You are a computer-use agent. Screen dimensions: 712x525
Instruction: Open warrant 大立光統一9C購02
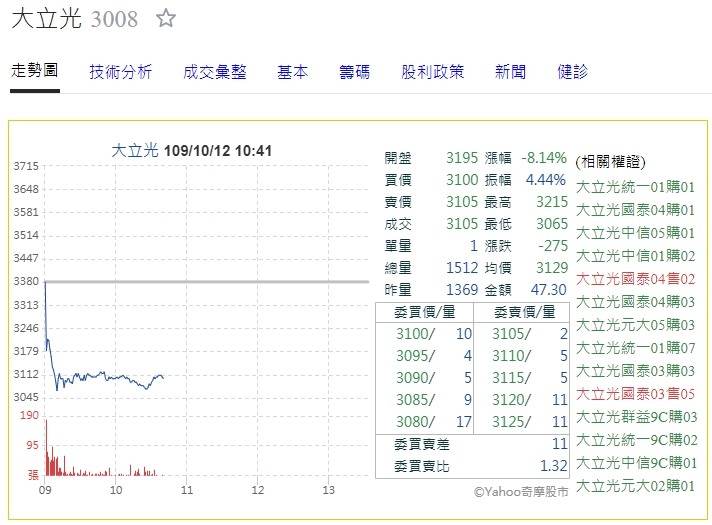point(637,440)
